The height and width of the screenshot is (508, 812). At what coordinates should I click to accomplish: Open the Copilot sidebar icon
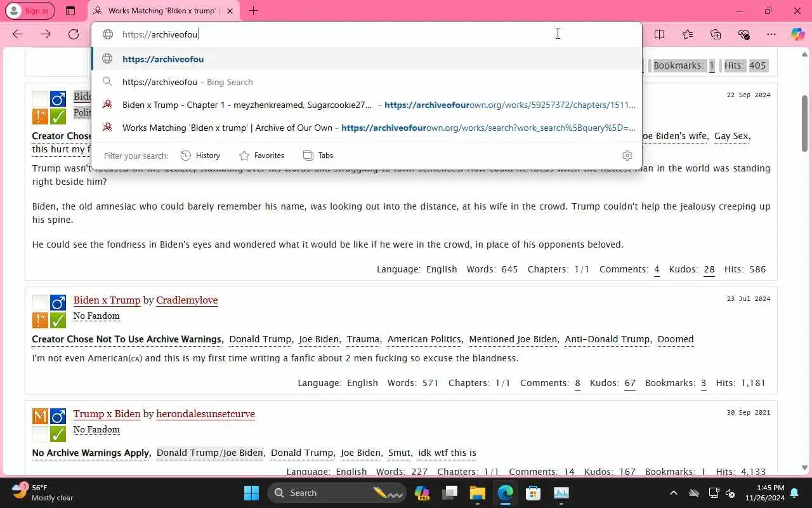tap(797, 34)
